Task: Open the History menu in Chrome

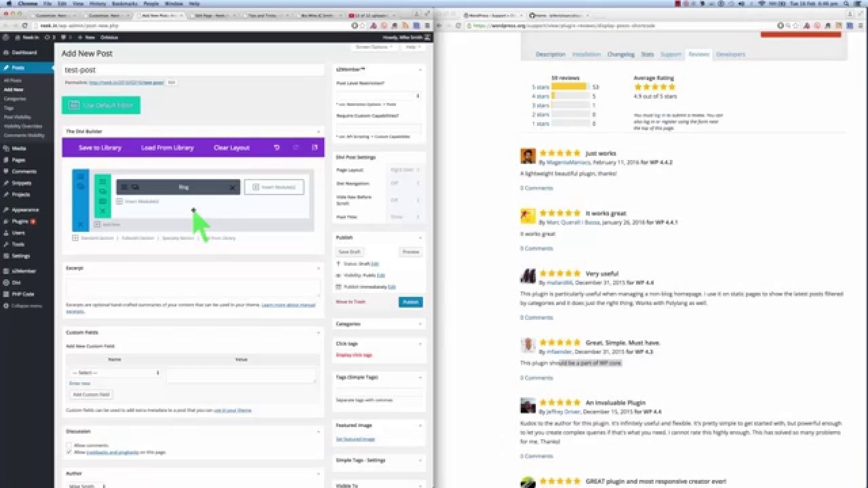Action: tap(98, 3)
